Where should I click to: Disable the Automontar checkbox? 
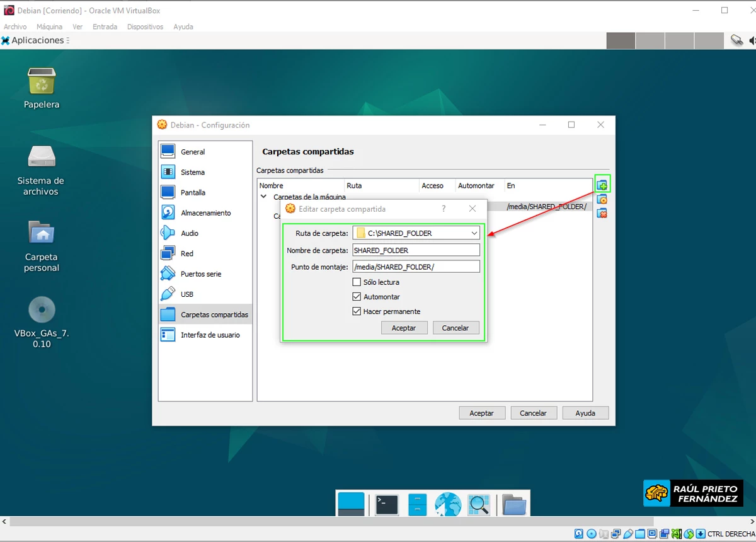[x=357, y=296]
